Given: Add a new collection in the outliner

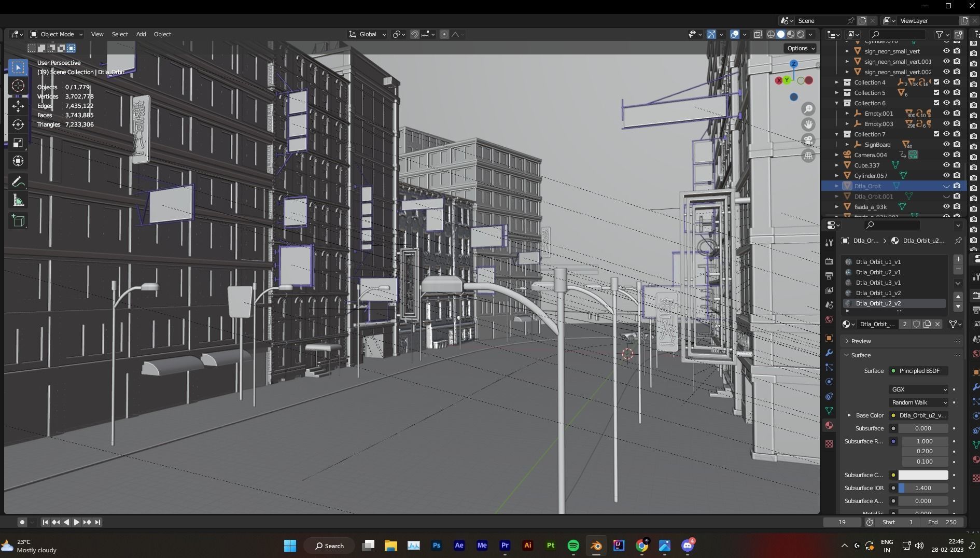Looking at the screenshot, I should pyautogui.click(x=959, y=35).
